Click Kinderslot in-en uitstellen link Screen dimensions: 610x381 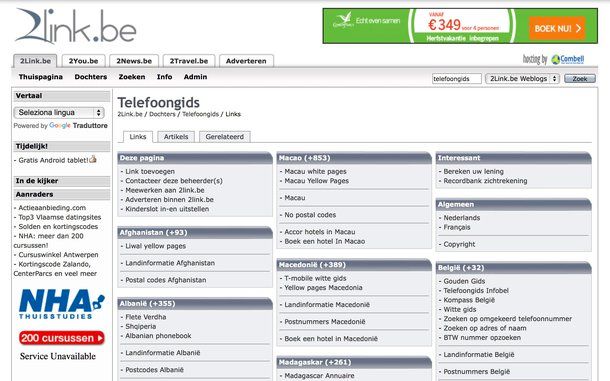pos(167,209)
